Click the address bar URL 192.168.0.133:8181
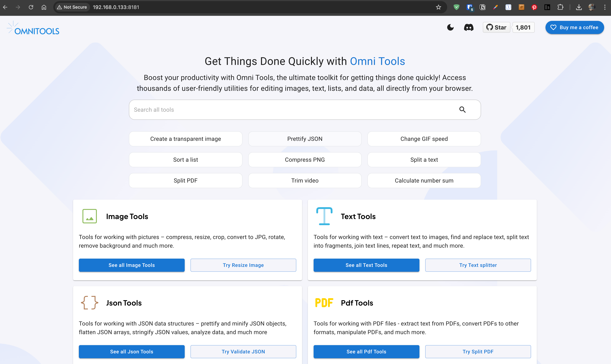611x364 pixels. (x=116, y=7)
